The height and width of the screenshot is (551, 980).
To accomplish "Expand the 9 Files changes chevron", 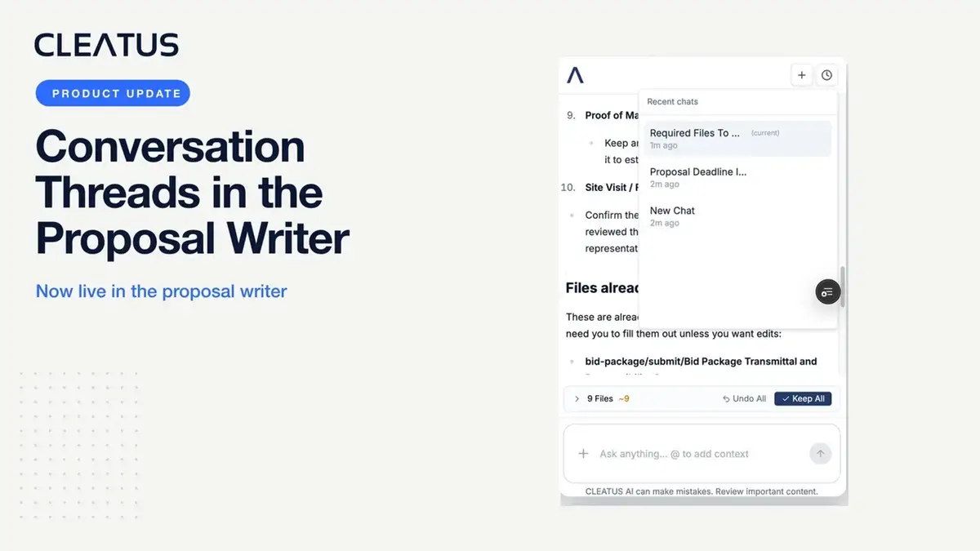I will (x=577, y=398).
